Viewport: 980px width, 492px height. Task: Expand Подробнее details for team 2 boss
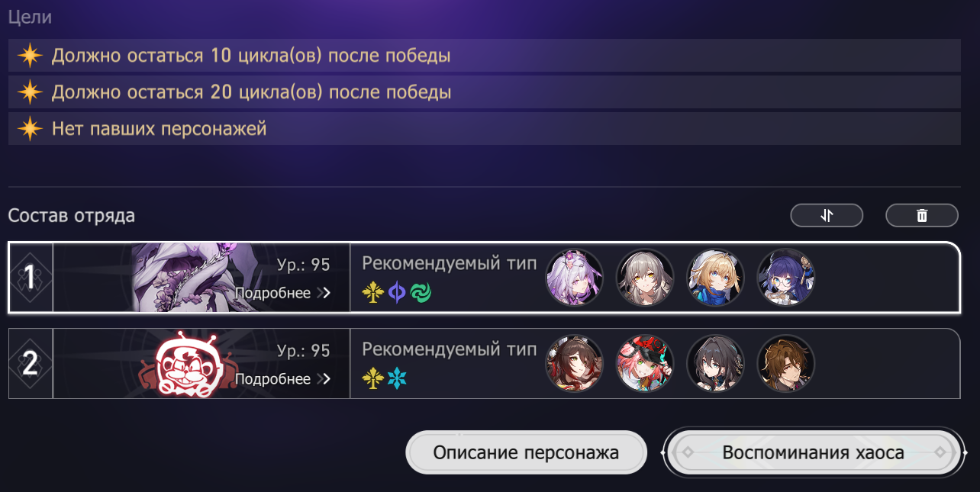(x=282, y=379)
